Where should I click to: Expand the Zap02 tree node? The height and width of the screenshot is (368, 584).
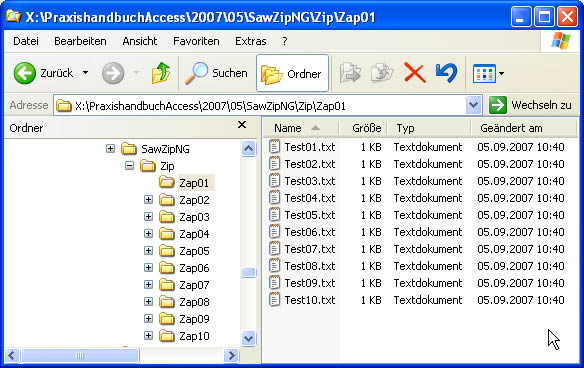(148, 200)
